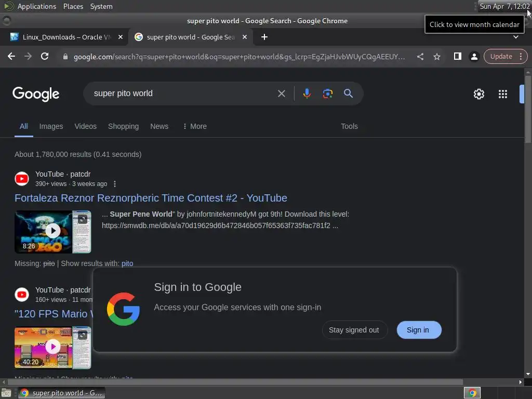Open the Applications menu
Viewport: 532px width, 399px height.
(37, 6)
